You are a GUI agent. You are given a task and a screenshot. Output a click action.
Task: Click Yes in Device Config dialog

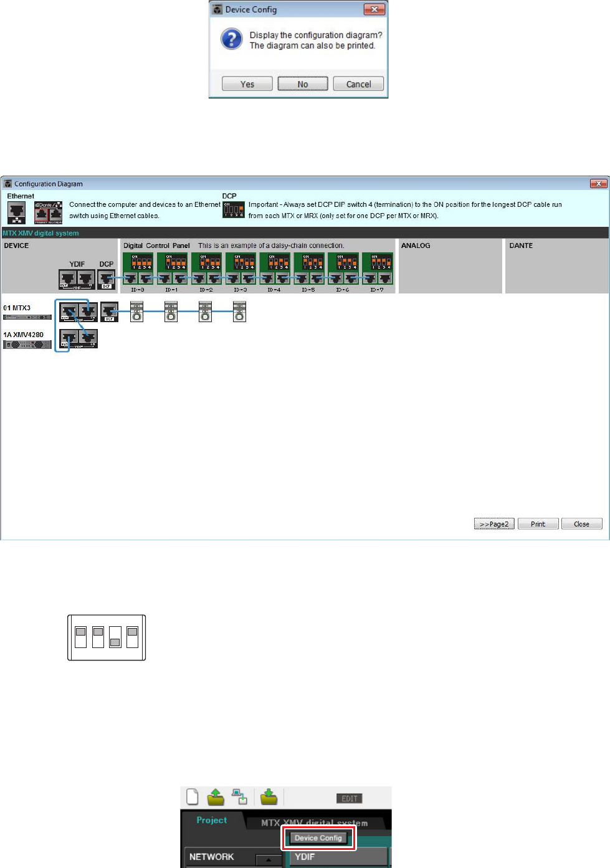tap(247, 84)
